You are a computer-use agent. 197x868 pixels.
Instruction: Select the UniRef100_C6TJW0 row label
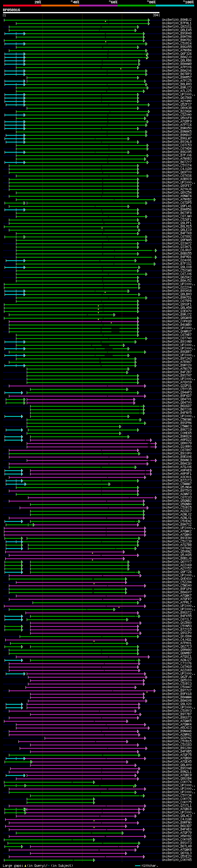click(177, 216)
